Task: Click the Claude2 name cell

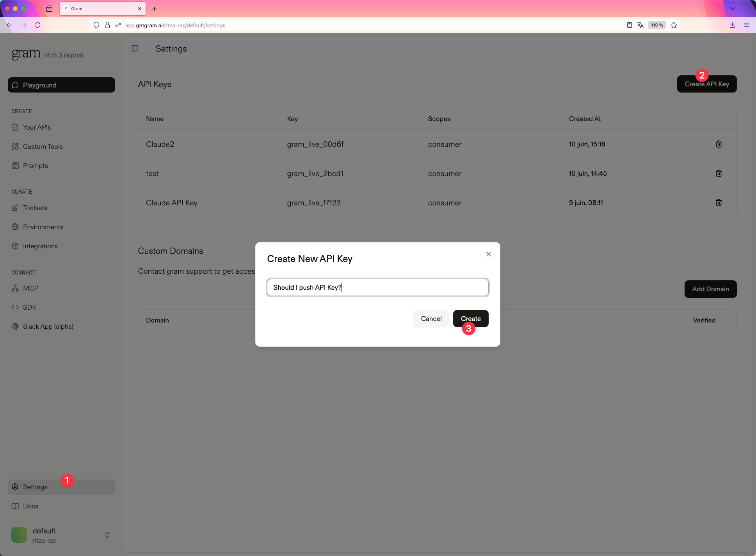Action: 160,144
